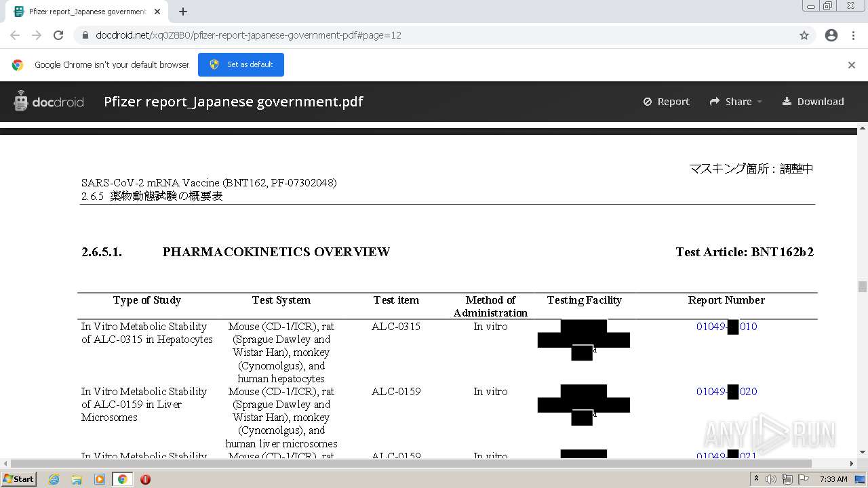Click the Report Number column header
Screen dimensions: 868x488
[726, 300]
